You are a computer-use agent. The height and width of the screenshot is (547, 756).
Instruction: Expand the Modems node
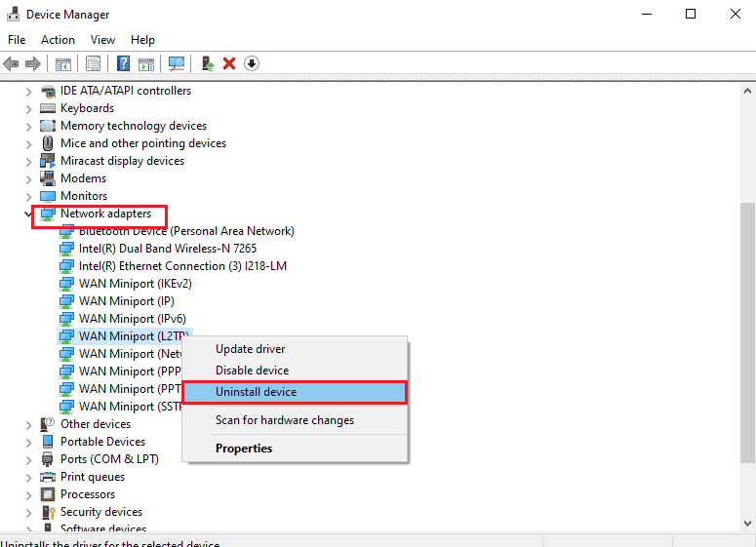point(28,179)
